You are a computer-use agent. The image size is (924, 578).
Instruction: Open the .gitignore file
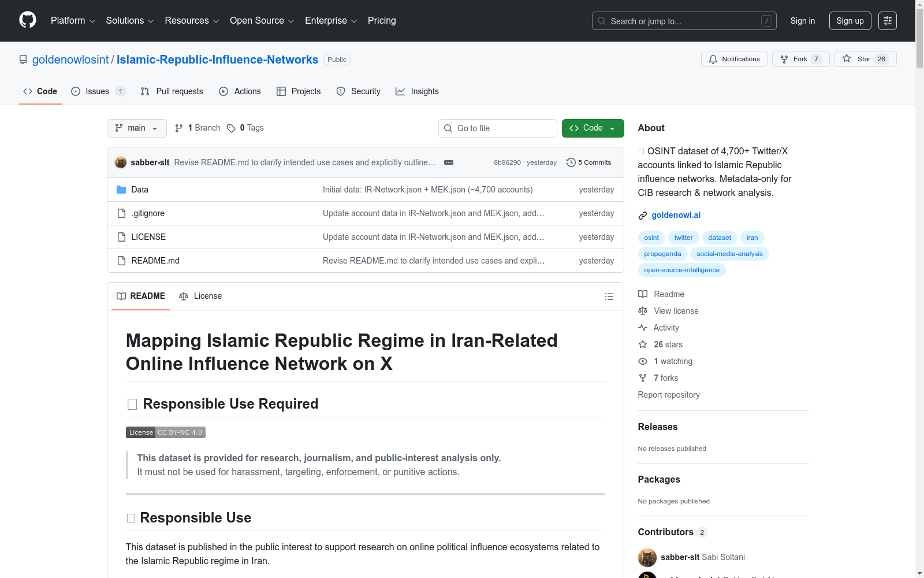[x=148, y=213]
